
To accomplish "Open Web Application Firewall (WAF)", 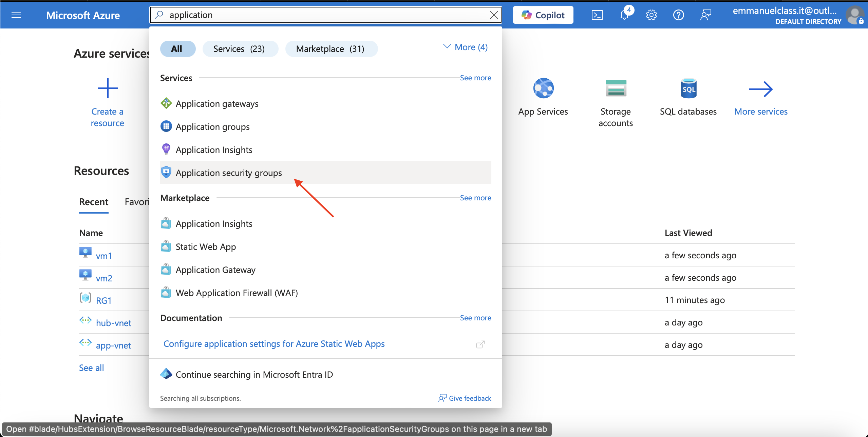I will (326, 293).
